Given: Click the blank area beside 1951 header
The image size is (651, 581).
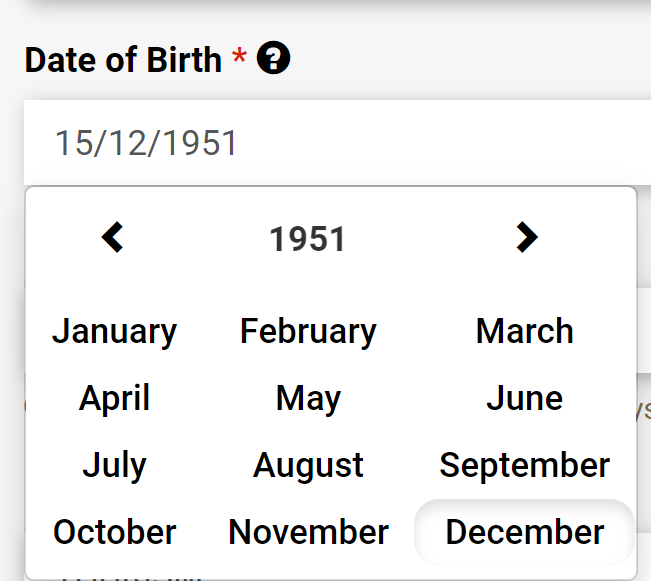Looking at the screenshot, I should click(x=420, y=239).
